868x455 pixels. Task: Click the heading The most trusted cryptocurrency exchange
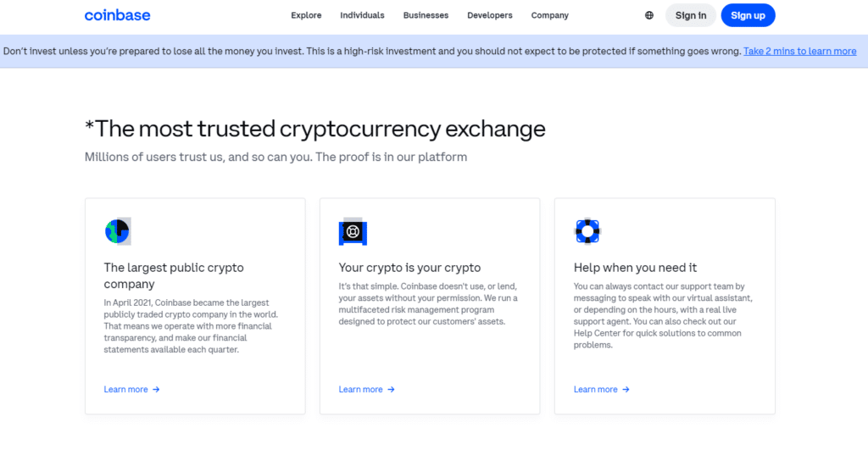(315, 129)
